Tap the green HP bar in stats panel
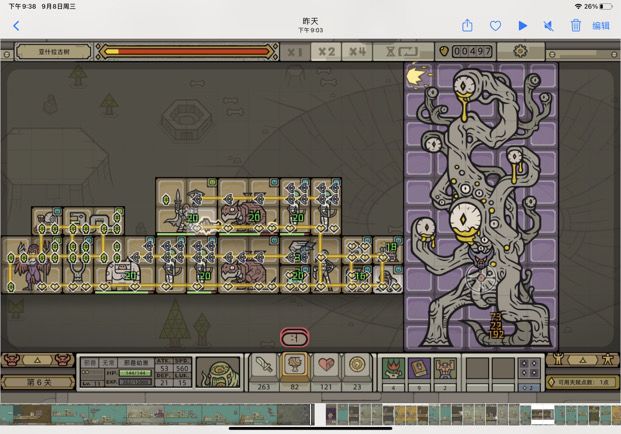The width and height of the screenshot is (621, 434). [x=135, y=373]
